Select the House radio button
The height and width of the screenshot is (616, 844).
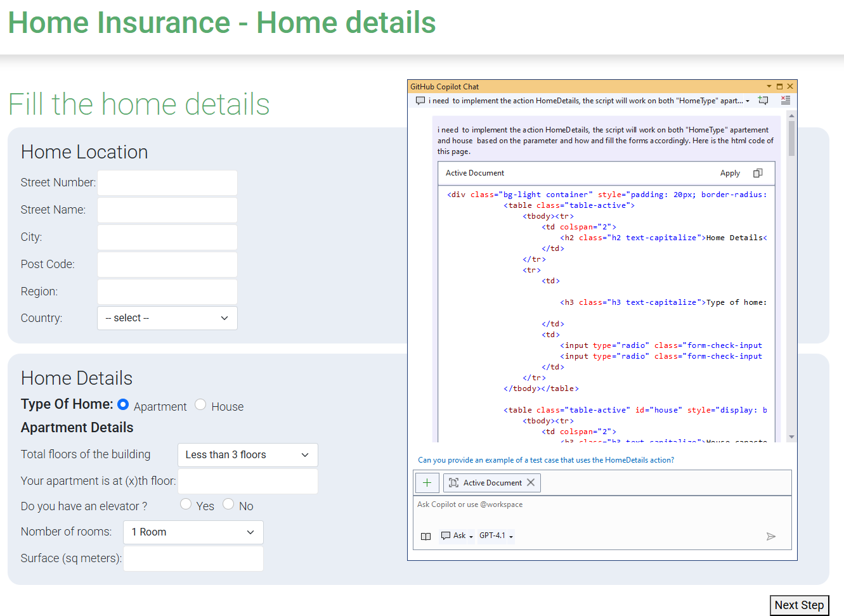coord(200,405)
